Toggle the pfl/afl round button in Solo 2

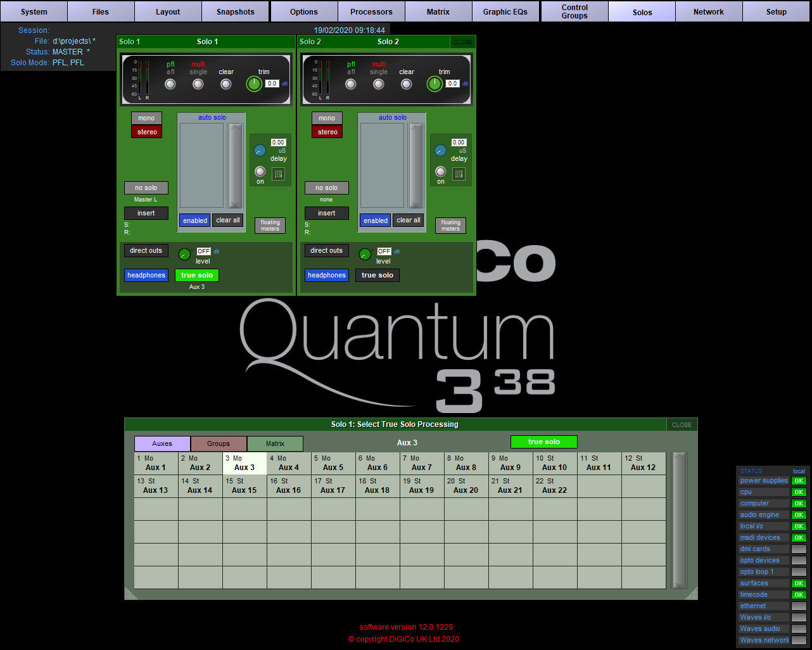pos(351,84)
